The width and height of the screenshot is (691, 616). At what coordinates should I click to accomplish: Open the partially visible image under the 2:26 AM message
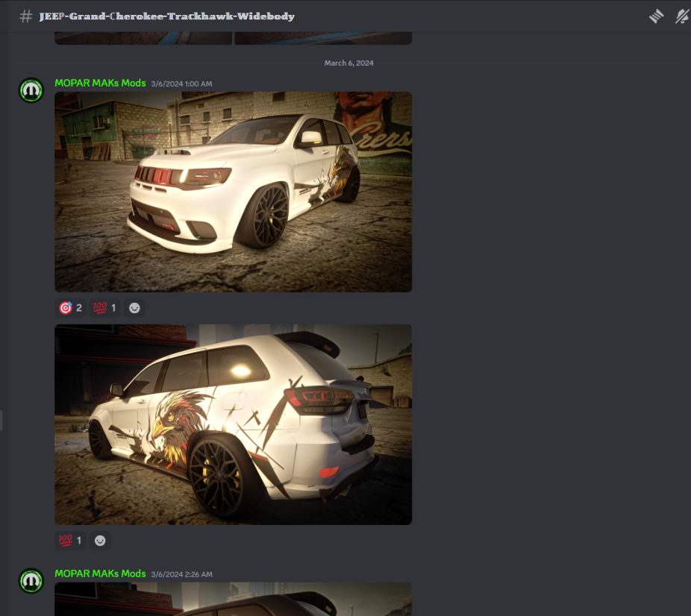[233, 599]
